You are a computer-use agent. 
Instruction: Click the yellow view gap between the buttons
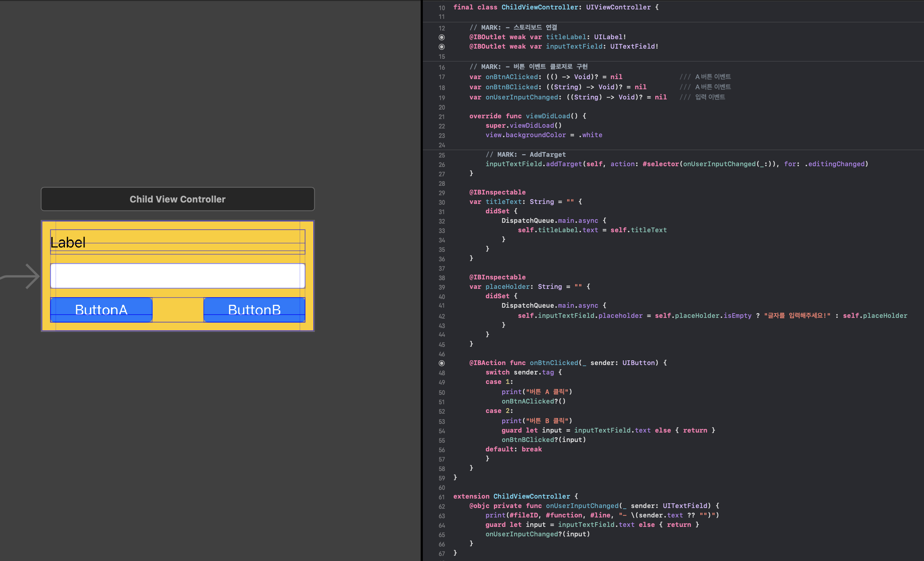point(178,310)
